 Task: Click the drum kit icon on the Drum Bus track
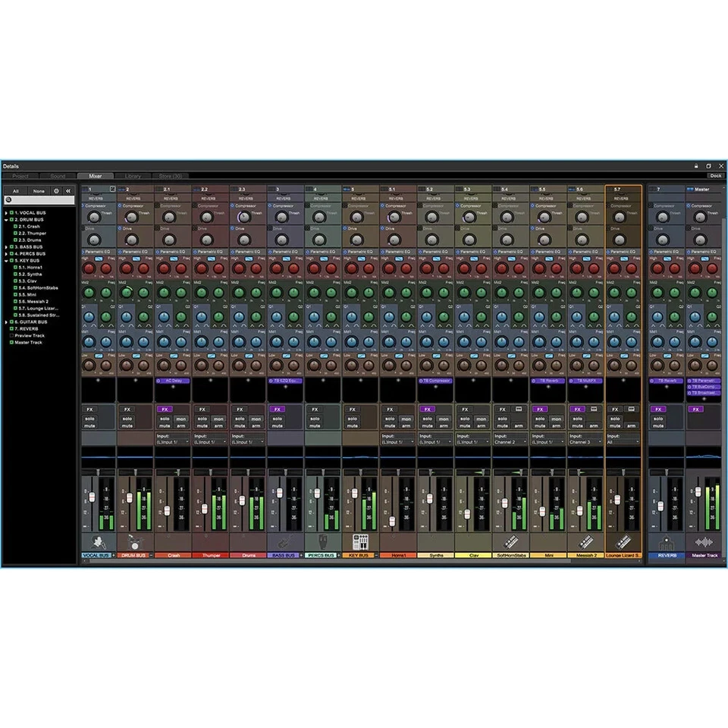[136, 541]
